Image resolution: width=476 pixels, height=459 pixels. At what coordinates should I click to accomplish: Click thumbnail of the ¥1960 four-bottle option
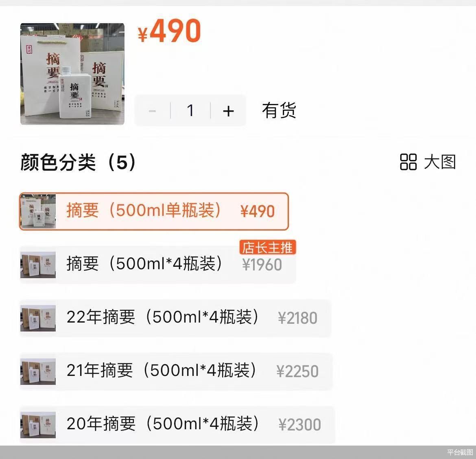(38, 265)
